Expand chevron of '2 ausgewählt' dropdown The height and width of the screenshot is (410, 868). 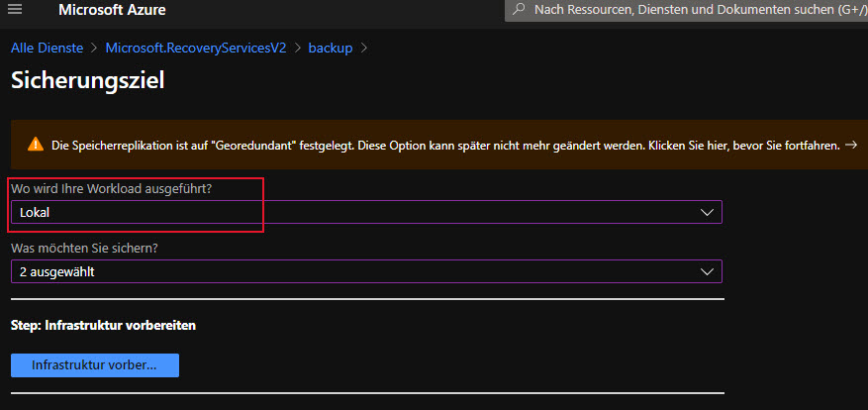coord(707,271)
